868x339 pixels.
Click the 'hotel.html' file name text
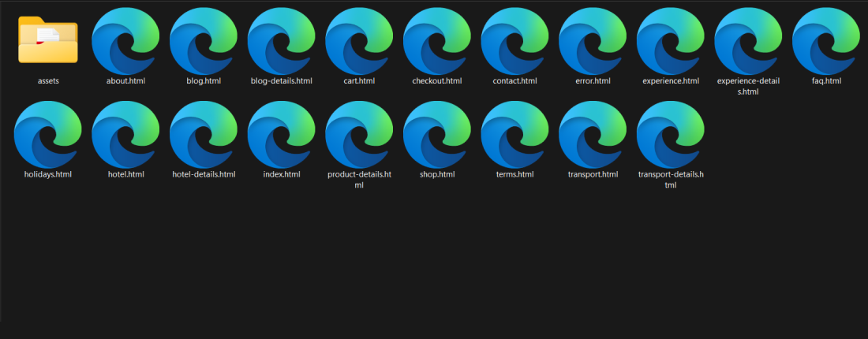tap(125, 175)
